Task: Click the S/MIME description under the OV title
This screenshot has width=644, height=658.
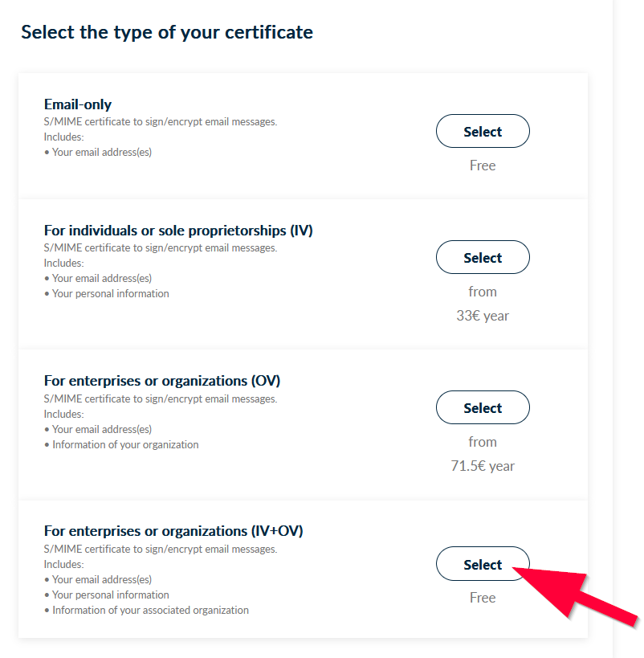Action: click(x=161, y=399)
